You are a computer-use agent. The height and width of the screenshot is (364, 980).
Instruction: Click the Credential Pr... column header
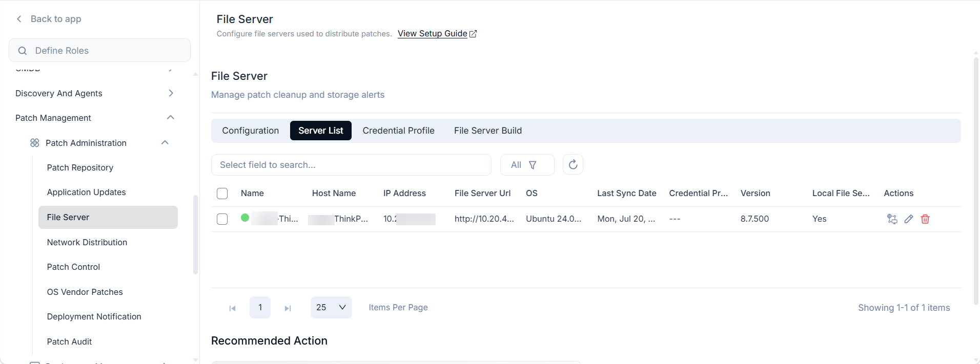pyautogui.click(x=698, y=193)
